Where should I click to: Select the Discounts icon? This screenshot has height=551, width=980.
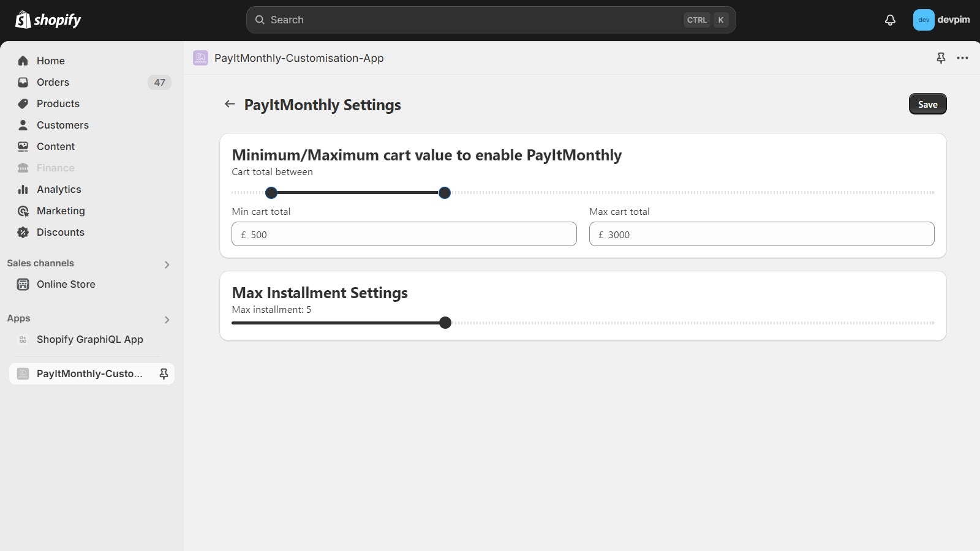tap(23, 232)
